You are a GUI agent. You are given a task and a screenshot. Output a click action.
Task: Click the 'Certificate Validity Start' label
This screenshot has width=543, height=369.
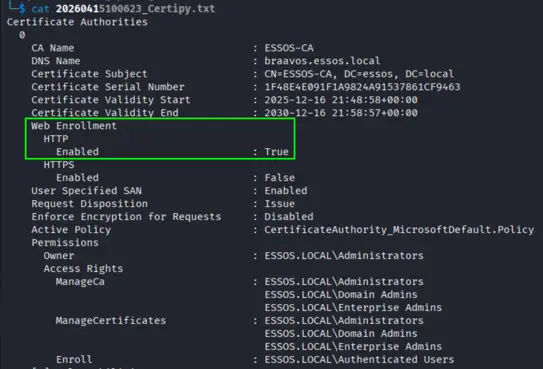click(x=111, y=100)
